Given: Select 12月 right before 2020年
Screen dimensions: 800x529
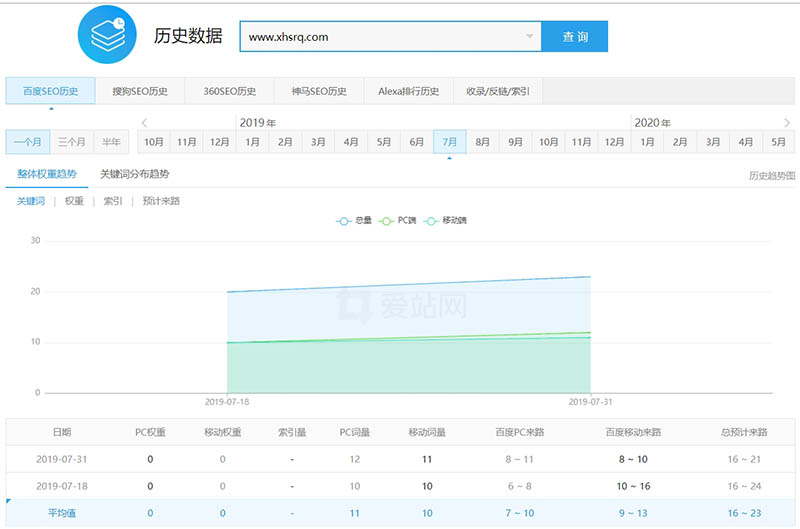Looking at the screenshot, I should tap(614, 142).
